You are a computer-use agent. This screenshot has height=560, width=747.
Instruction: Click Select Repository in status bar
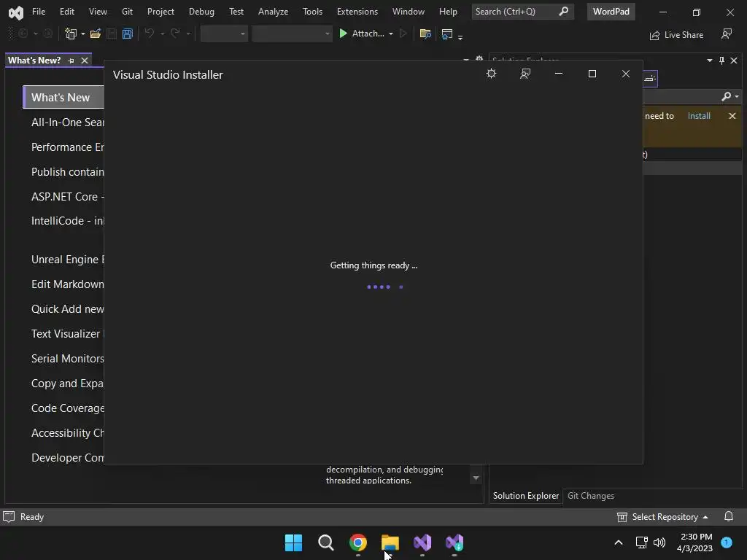point(662,517)
